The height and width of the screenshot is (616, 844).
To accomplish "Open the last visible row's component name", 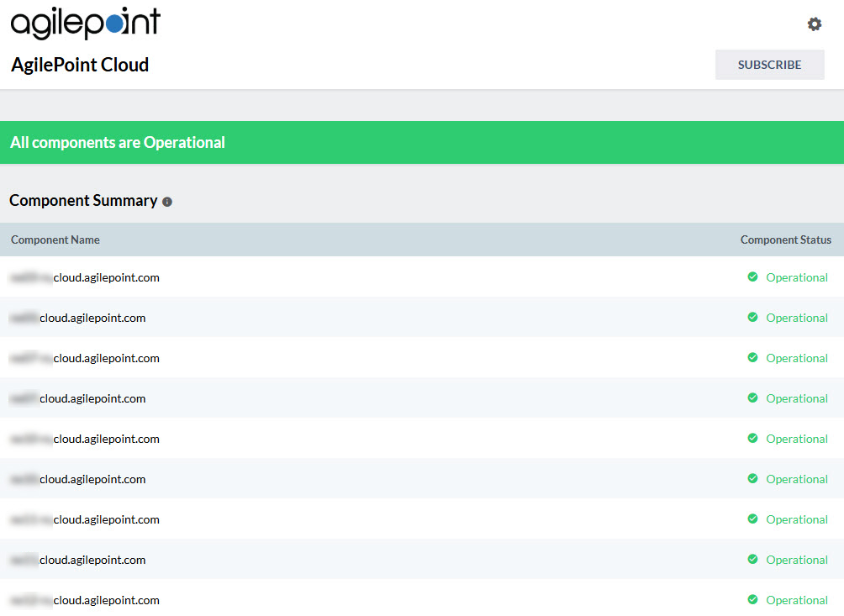I will pyautogui.click(x=85, y=600).
